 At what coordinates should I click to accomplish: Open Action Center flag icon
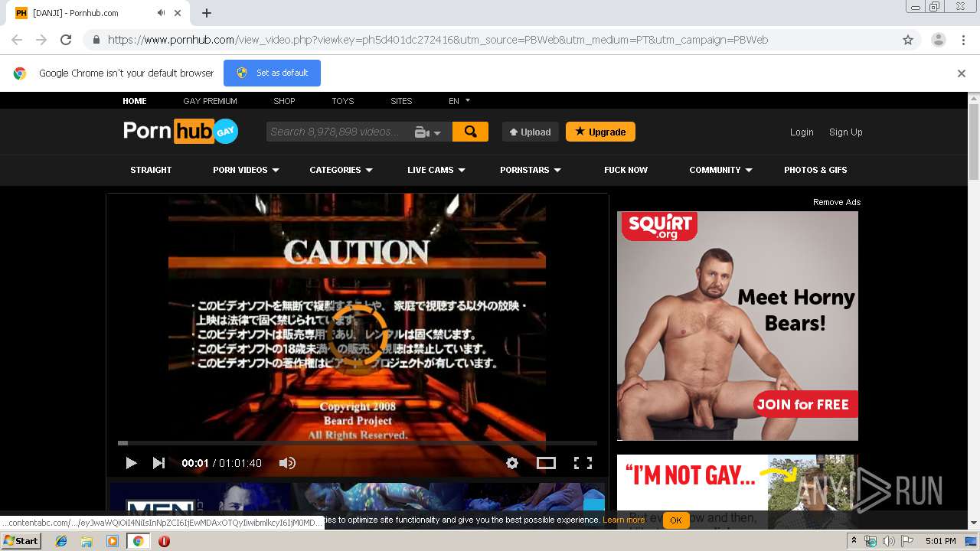[x=907, y=541]
